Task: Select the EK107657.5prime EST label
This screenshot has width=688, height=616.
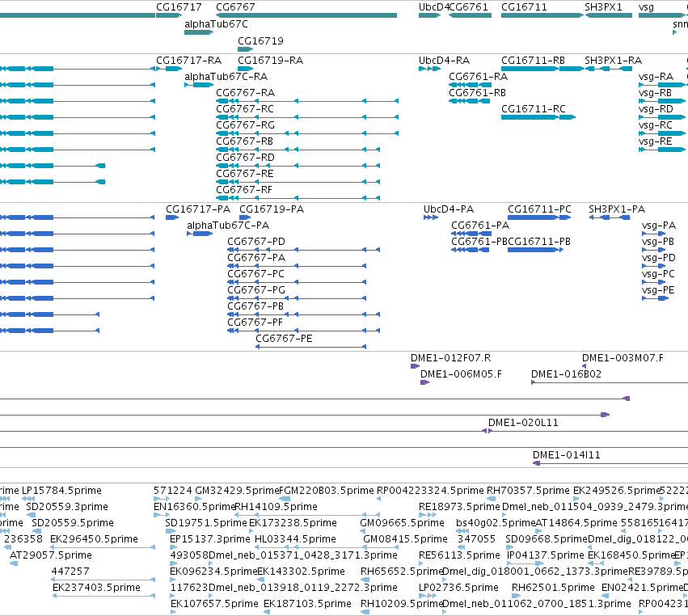Action: (214, 604)
